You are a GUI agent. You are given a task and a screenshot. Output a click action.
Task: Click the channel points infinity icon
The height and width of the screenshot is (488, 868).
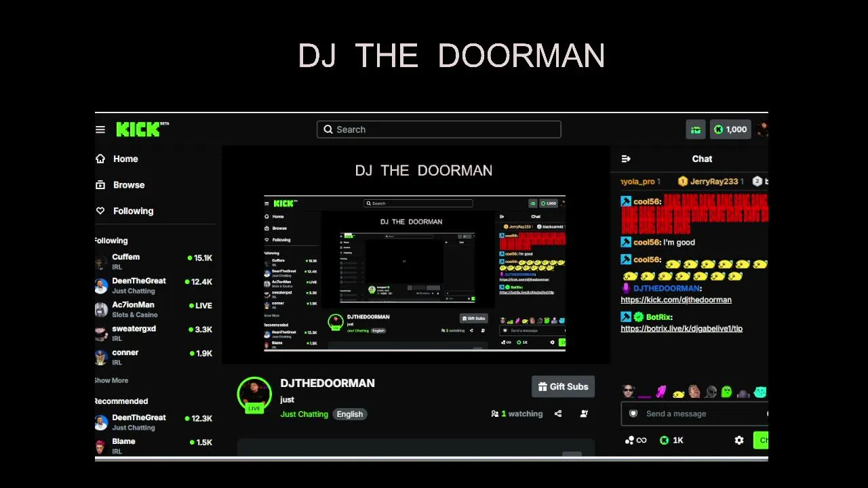(x=636, y=440)
